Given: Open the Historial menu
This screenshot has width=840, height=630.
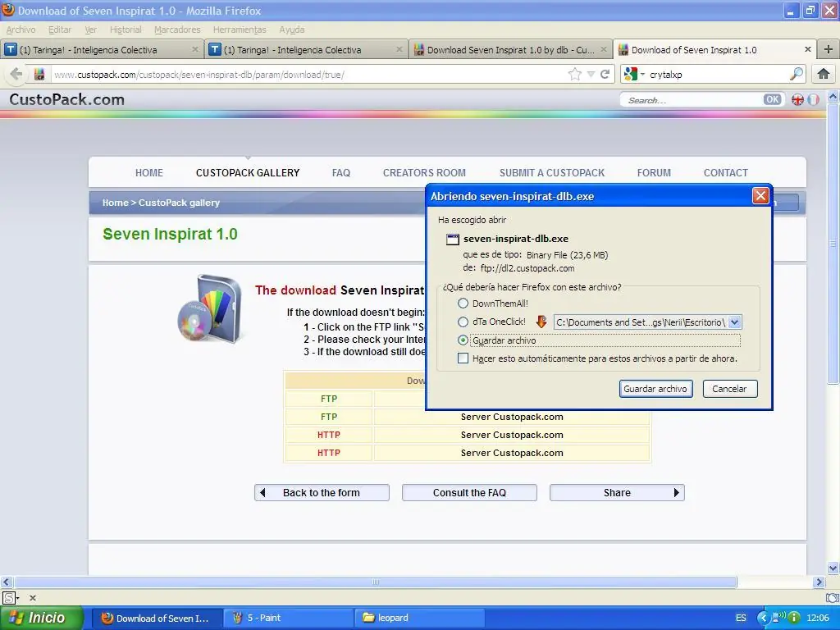Looking at the screenshot, I should pos(126,30).
